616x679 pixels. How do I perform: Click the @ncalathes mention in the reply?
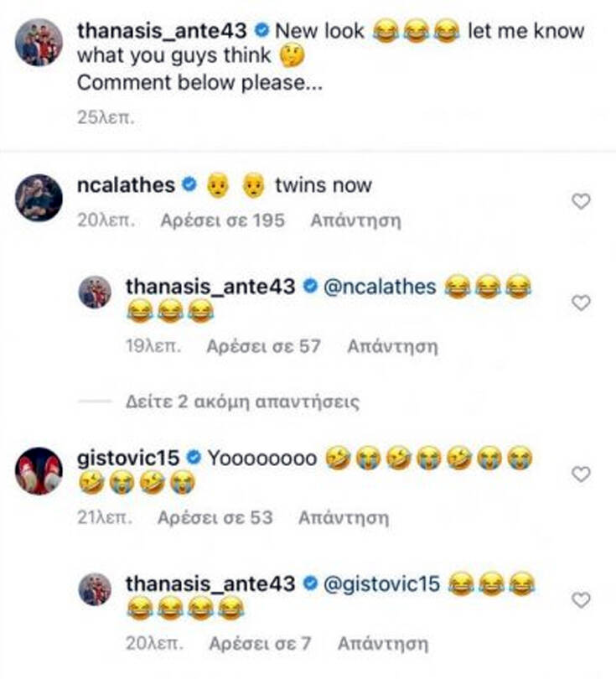[x=376, y=287]
